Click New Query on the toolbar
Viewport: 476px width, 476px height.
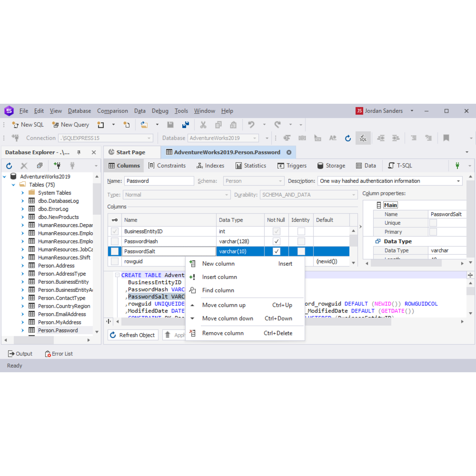coord(71,125)
